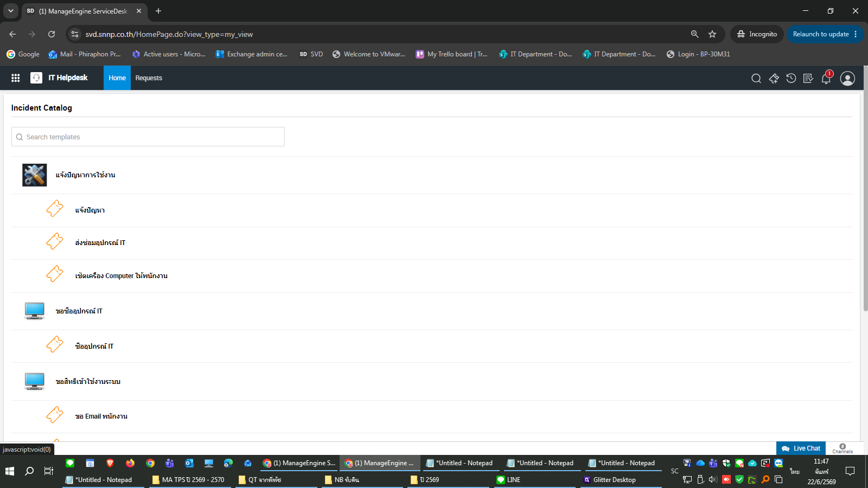Bookmark this page with the star icon

tap(712, 34)
